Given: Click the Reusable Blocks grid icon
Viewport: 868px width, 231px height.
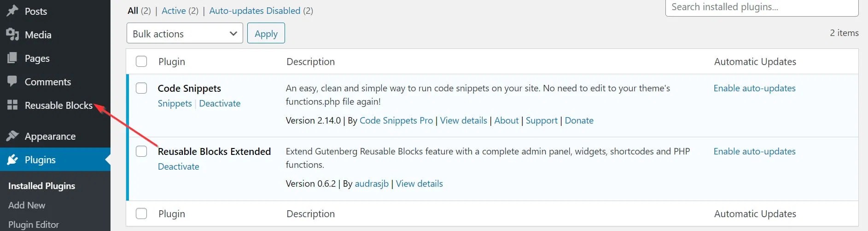Looking at the screenshot, I should pyautogui.click(x=12, y=105).
